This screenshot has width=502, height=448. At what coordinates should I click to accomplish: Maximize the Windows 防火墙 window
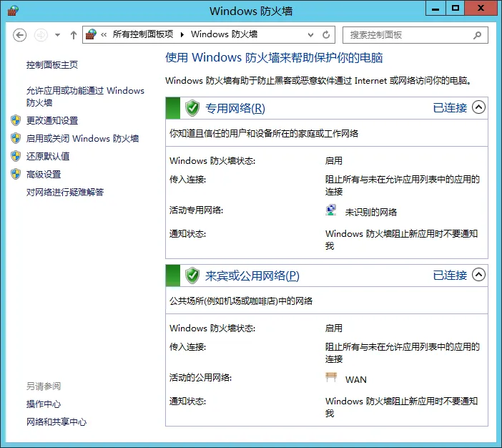(x=455, y=9)
